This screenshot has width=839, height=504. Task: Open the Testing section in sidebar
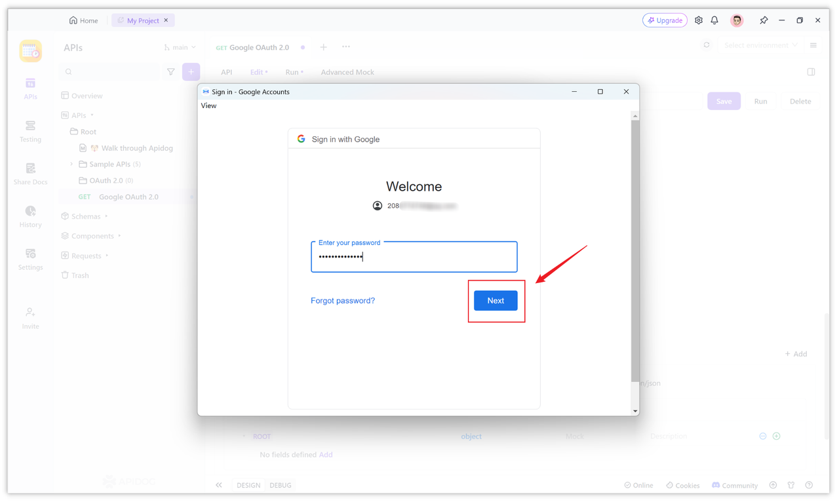[x=30, y=131]
